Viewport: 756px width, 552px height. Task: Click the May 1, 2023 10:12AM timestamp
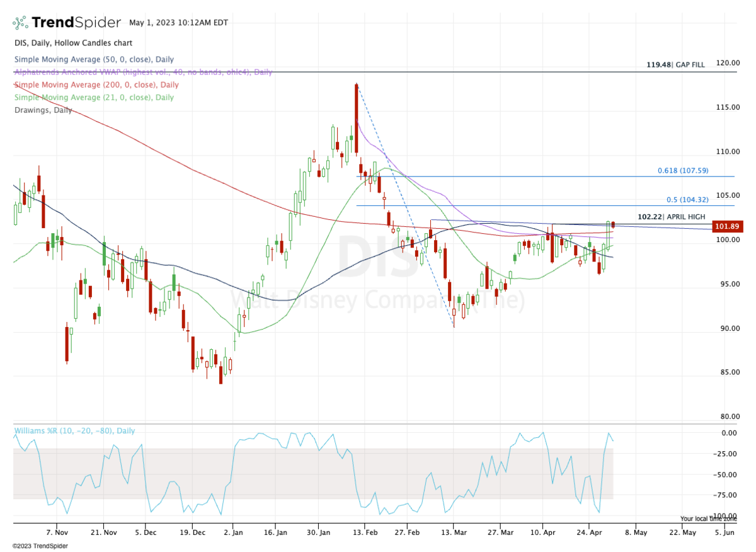click(x=178, y=23)
